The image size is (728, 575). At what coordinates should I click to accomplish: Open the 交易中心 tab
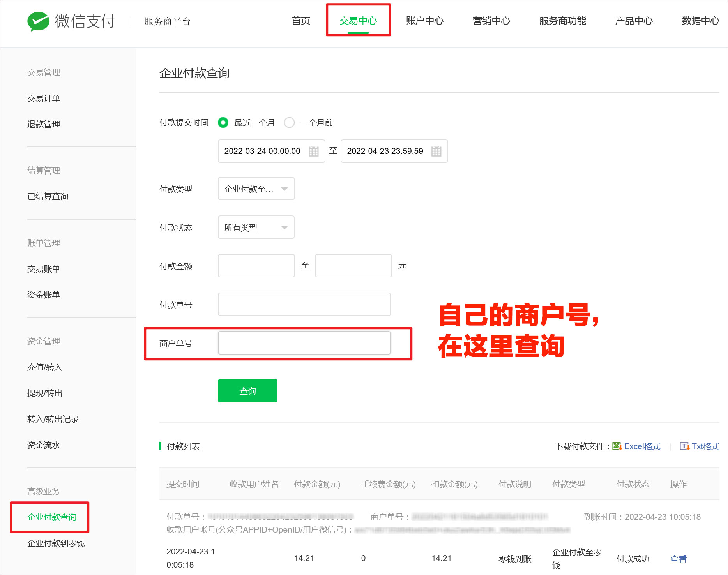tap(358, 21)
